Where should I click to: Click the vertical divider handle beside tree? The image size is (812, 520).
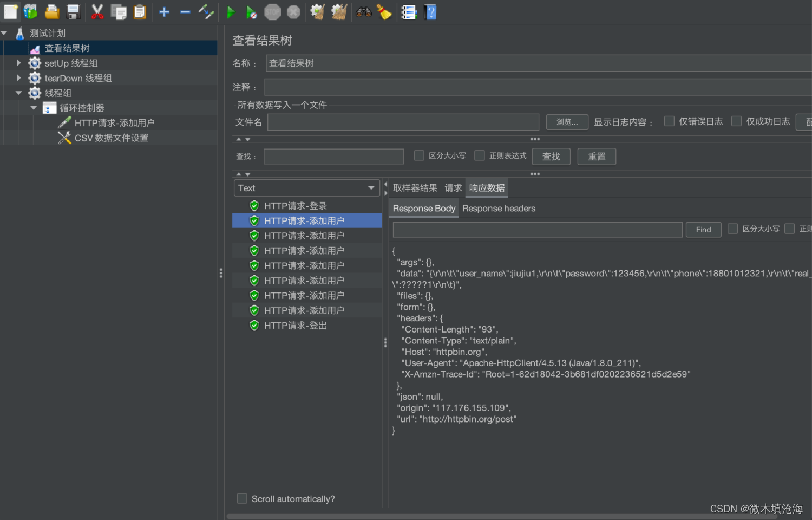coord(221,273)
